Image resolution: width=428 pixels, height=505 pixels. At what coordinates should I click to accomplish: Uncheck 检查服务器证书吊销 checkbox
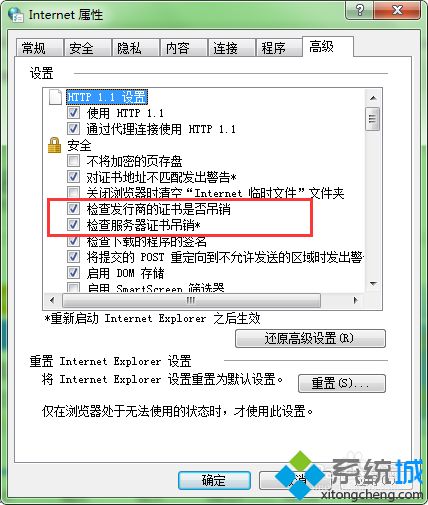pos(73,225)
